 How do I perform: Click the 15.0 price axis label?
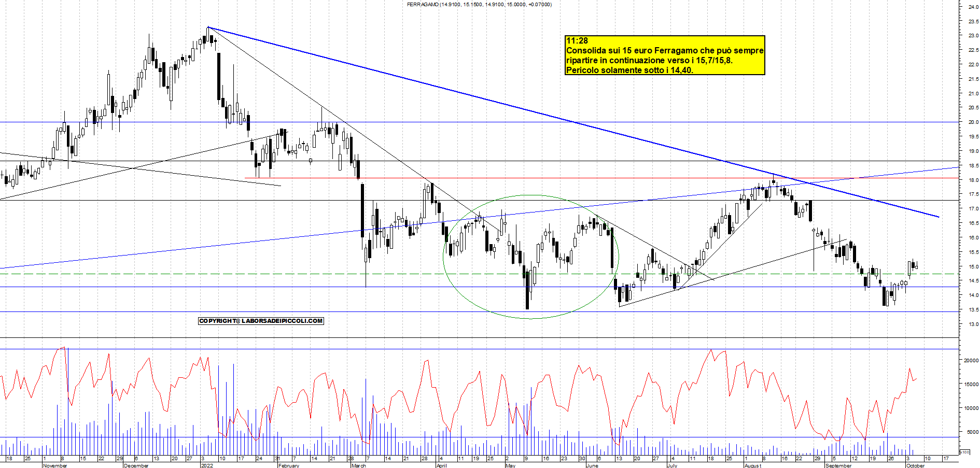pos(973,267)
